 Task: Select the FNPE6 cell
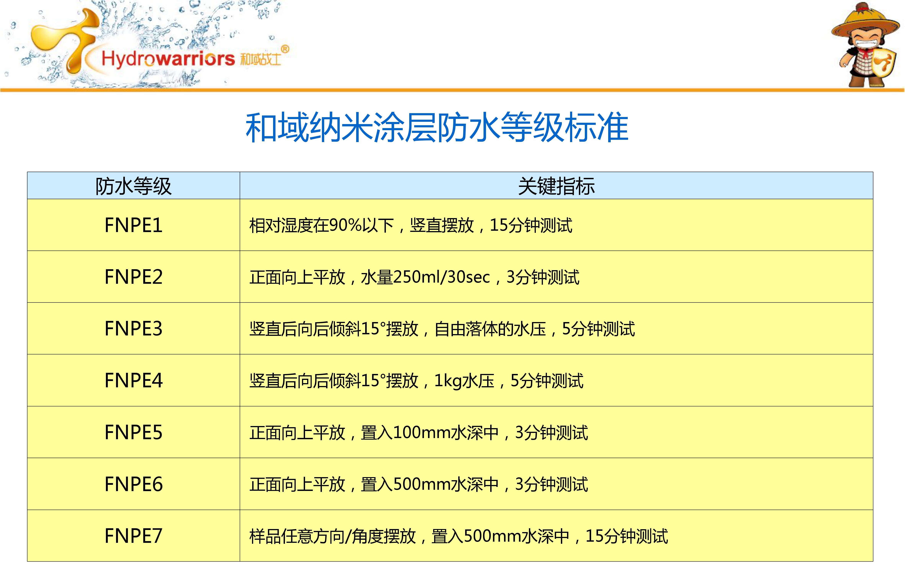pyautogui.click(x=133, y=484)
